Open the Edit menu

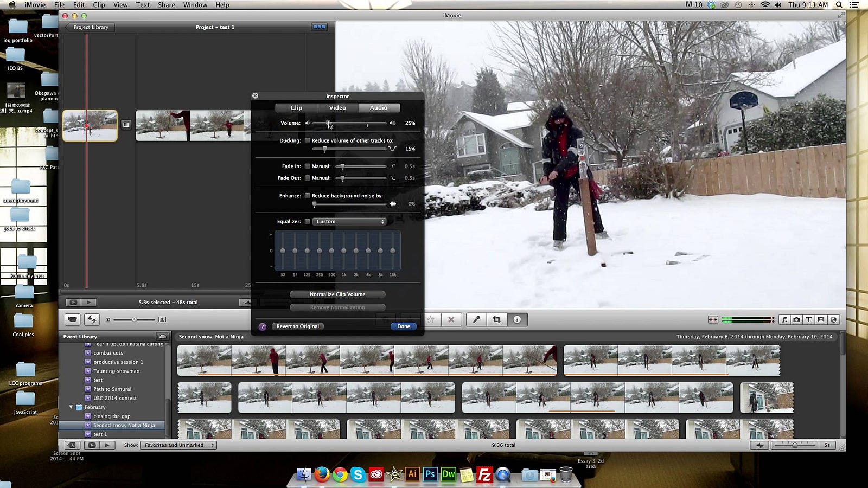(79, 5)
